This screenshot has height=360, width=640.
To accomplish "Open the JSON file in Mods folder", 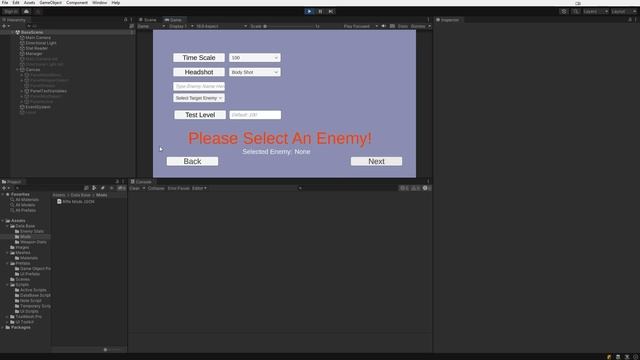I will (76, 202).
